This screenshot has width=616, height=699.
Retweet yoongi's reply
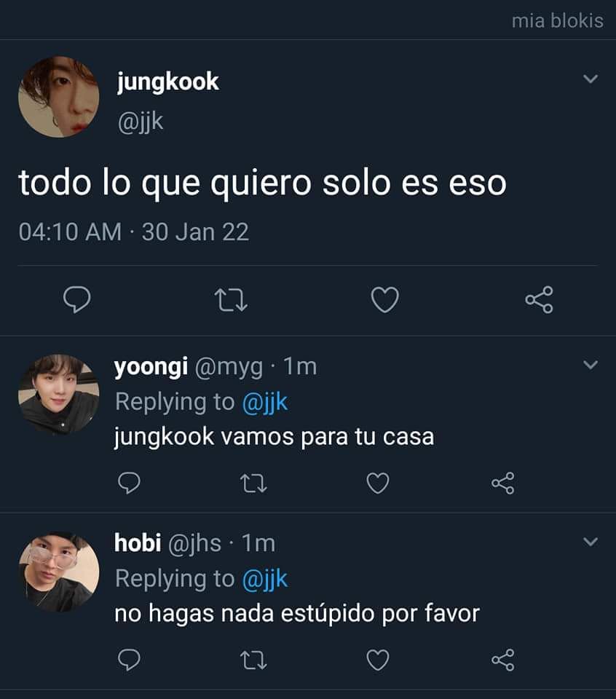[253, 483]
